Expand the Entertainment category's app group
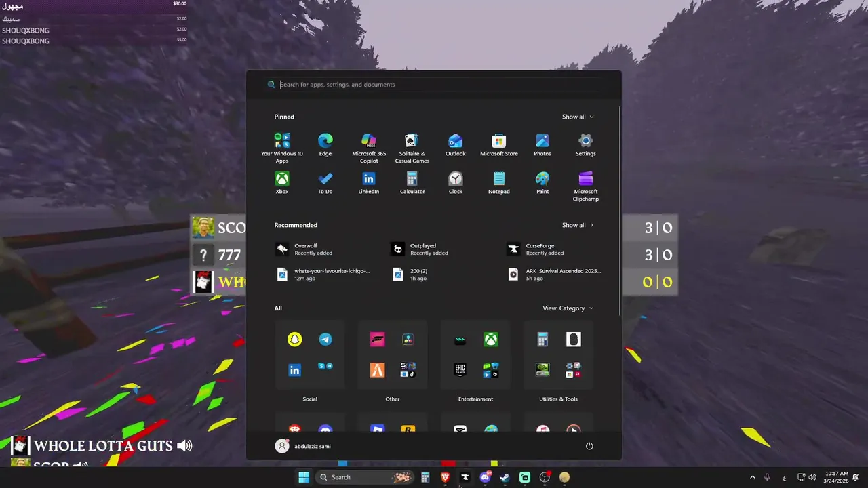This screenshot has height=488, width=868. click(491, 370)
